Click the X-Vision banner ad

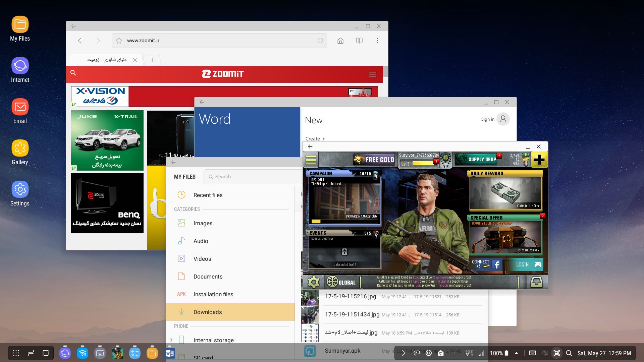tap(224, 96)
